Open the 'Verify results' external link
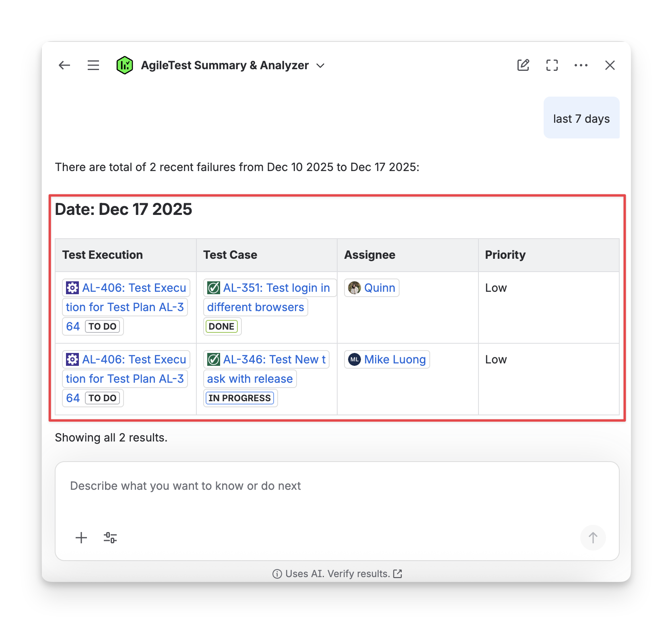The height and width of the screenshot is (623, 672). [x=397, y=574]
